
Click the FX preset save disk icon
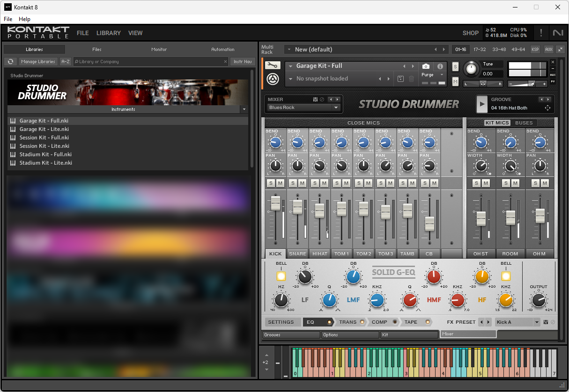tap(546, 322)
